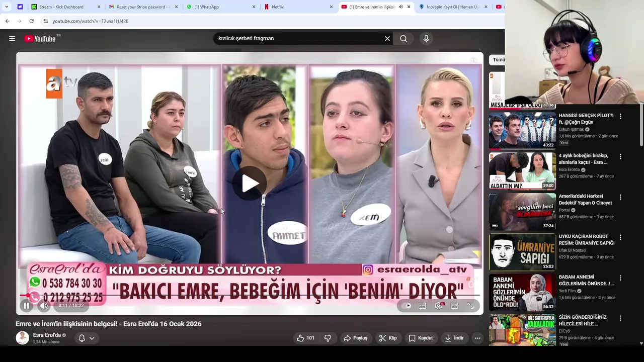
Task: Turn on subtitles with the captions button
Action: [423, 306]
